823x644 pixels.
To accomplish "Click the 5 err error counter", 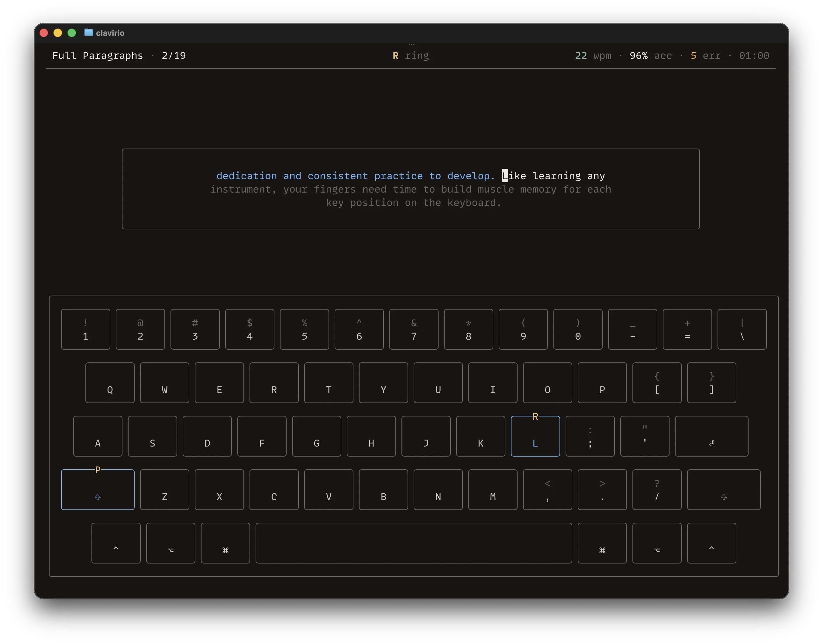I will 706,55.
